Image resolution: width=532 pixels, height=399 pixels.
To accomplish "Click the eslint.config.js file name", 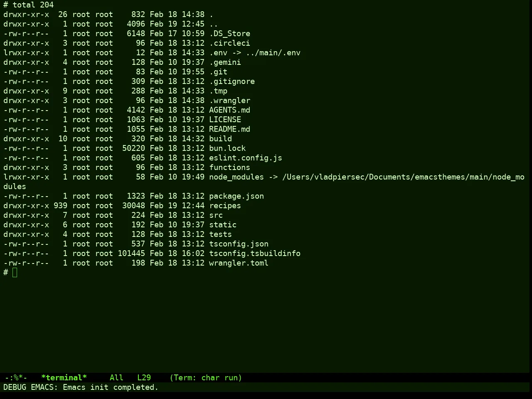I will (246, 158).
